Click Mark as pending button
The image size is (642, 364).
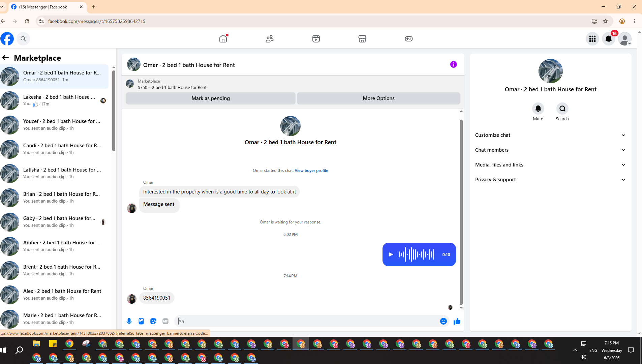tap(211, 98)
